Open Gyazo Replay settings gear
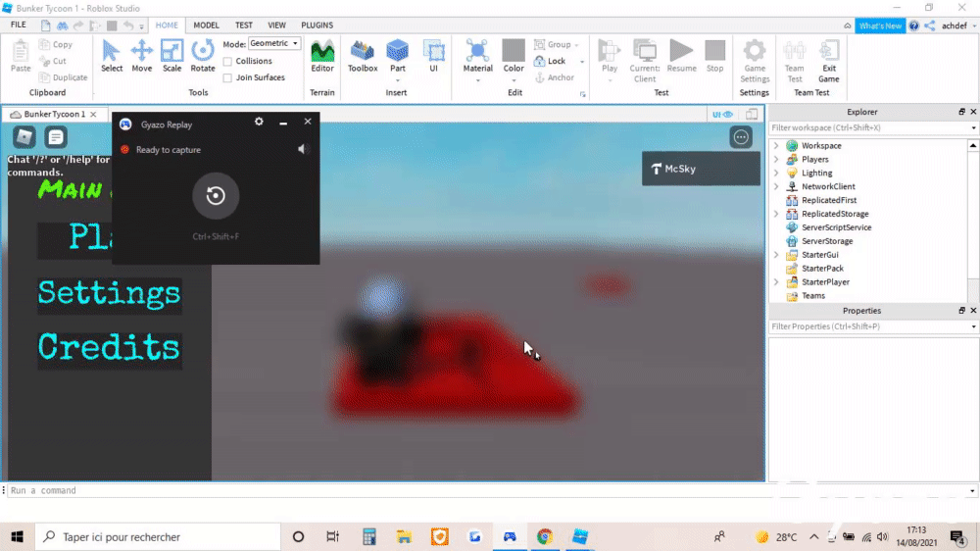Viewport: 980px width, 551px height. 259,122
